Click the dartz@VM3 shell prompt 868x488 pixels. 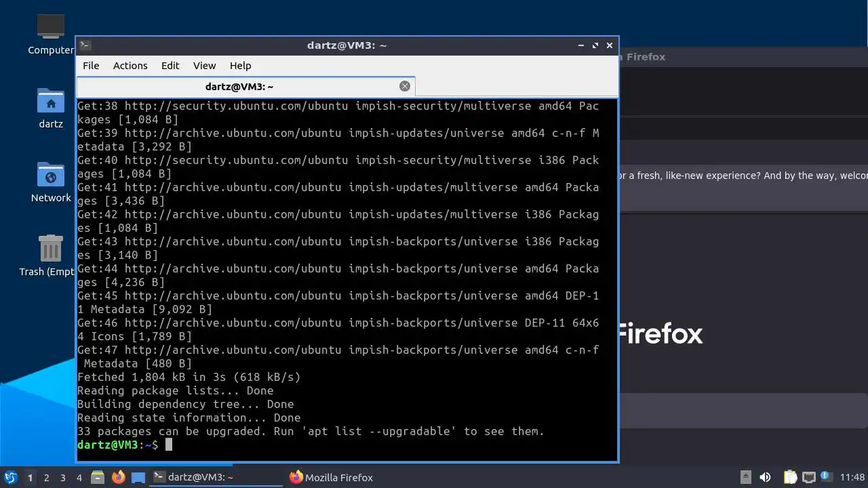[x=117, y=445]
